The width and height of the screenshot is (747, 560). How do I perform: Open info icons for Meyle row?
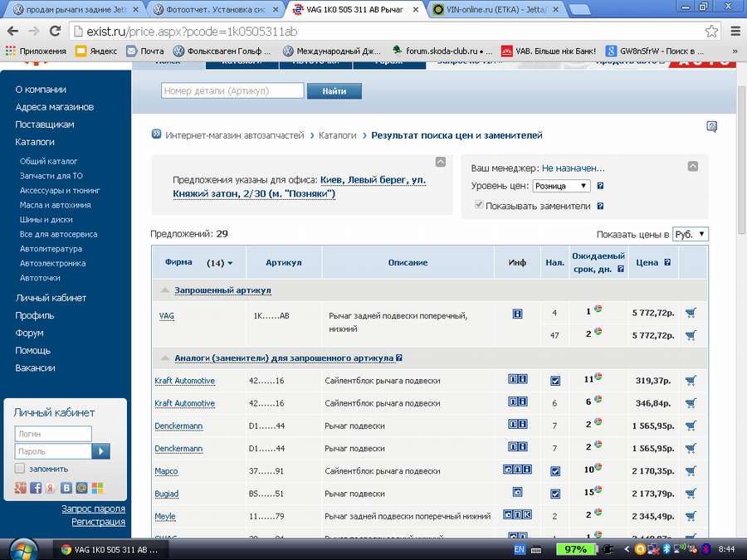pyautogui.click(x=517, y=514)
